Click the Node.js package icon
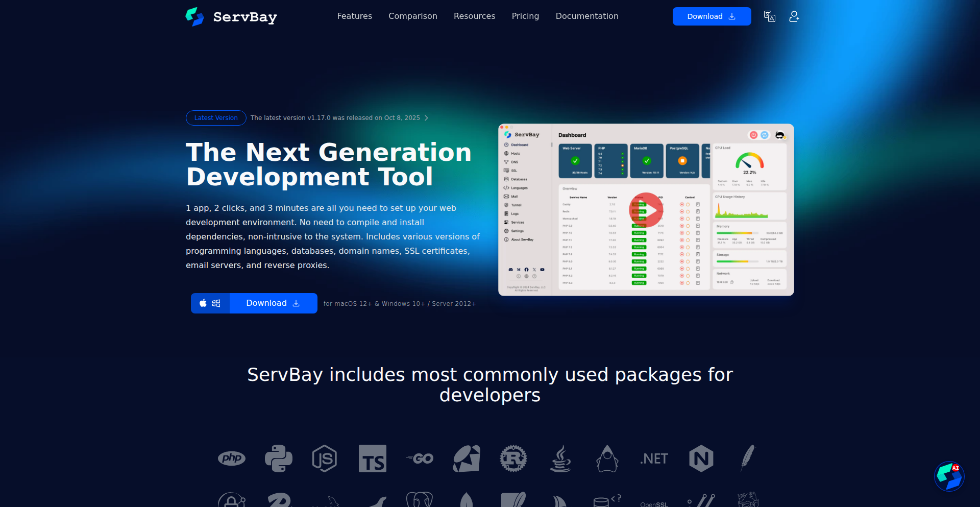The width and height of the screenshot is (980, 507). point(325,458)
